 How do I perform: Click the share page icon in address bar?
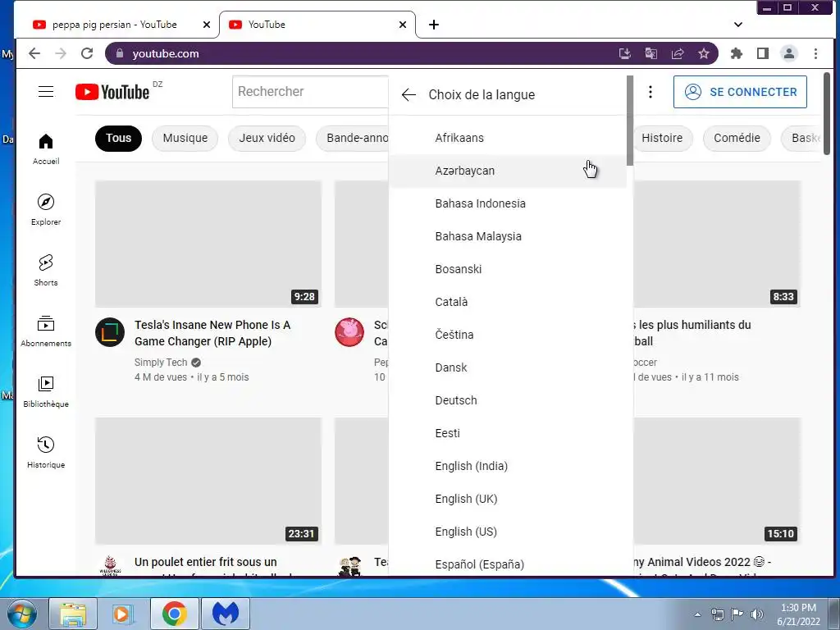click(x=678, y=53)
